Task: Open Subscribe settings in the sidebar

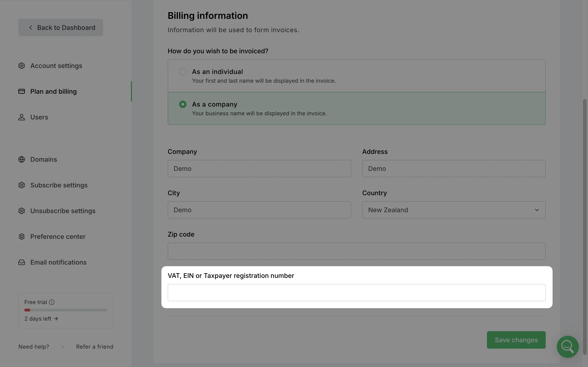Action: coord(59,185)
